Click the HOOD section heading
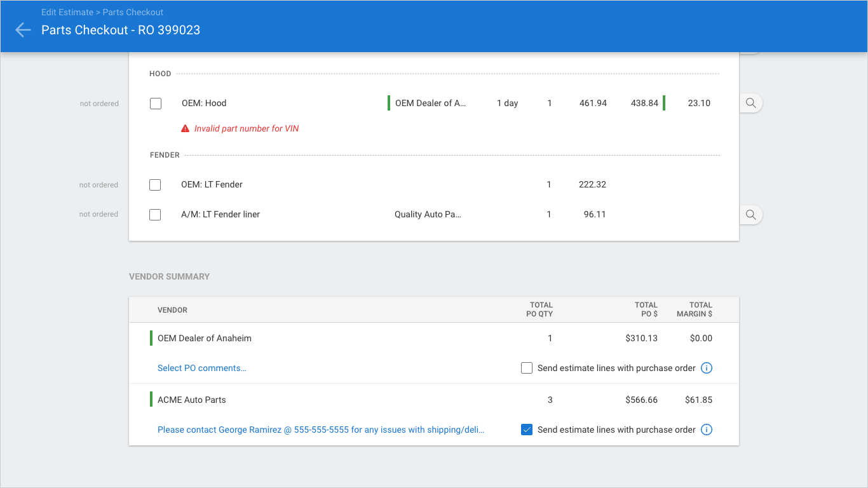868x488 pixels. 160,74
